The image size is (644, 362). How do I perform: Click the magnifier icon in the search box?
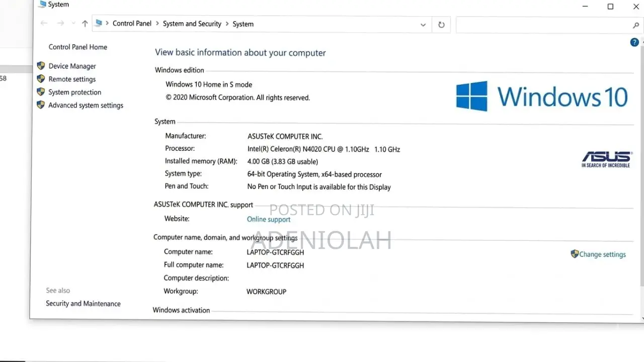635,25
